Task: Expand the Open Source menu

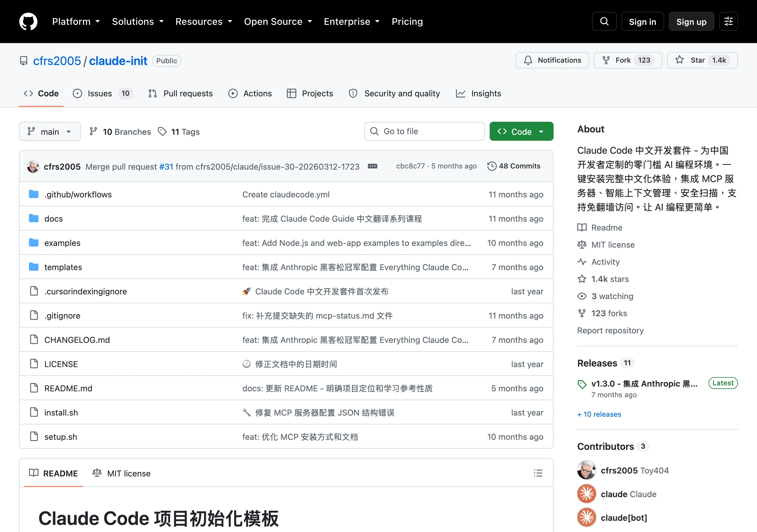Action: [278, 21]
